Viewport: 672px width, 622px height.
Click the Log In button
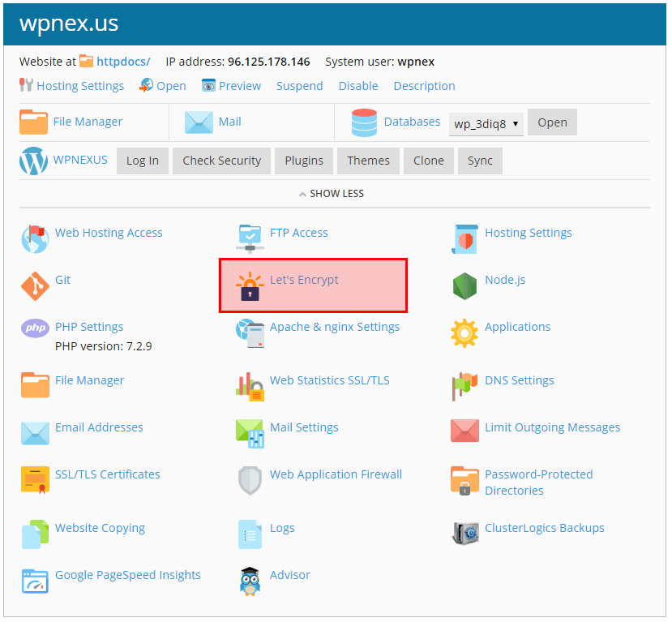[143, 161]
